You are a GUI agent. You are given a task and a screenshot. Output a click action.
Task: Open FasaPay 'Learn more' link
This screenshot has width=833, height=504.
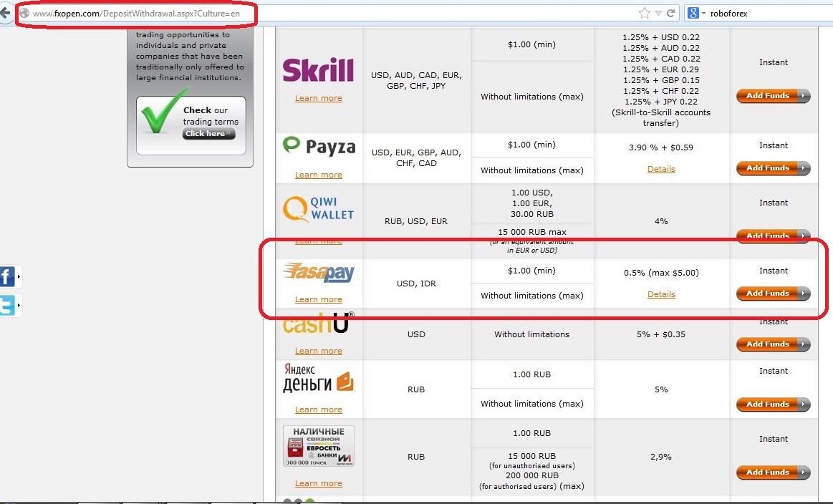[x=318, y=299]
